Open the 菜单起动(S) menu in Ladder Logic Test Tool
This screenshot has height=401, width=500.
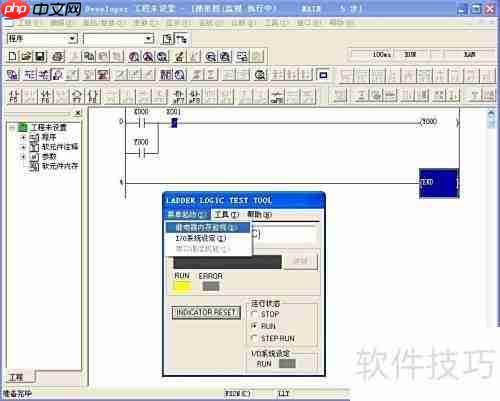click(x=187, y=214)
